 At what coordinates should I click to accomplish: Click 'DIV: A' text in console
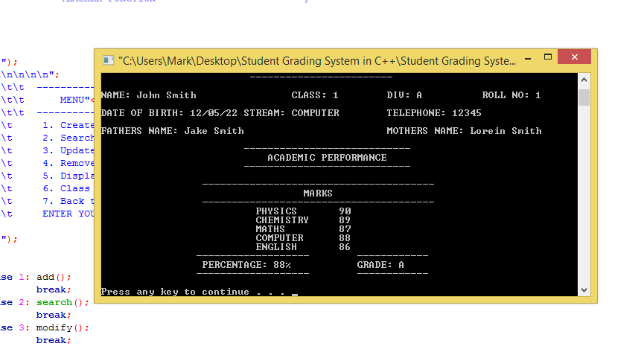point(404,95)
